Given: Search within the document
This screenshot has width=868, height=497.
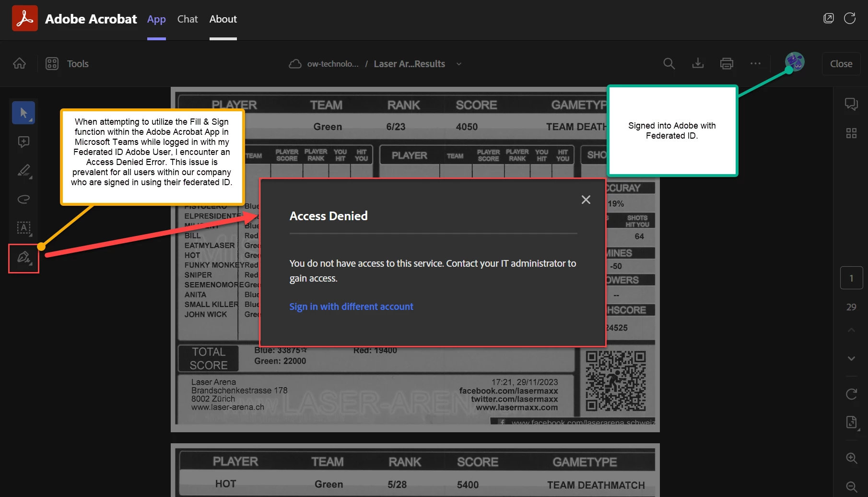Looking at the screenshot, I should (x=669, y=64).
